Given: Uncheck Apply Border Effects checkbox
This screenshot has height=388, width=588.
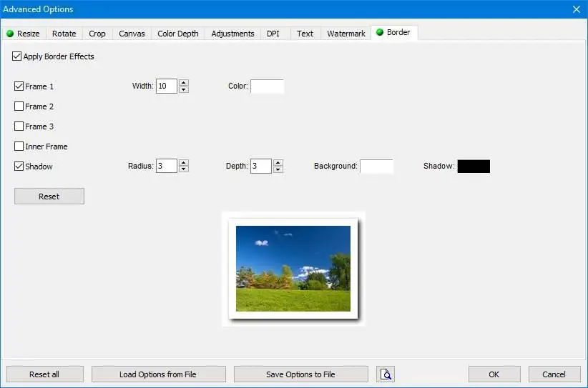Looking at the screenshot, I should click(16, 56).
